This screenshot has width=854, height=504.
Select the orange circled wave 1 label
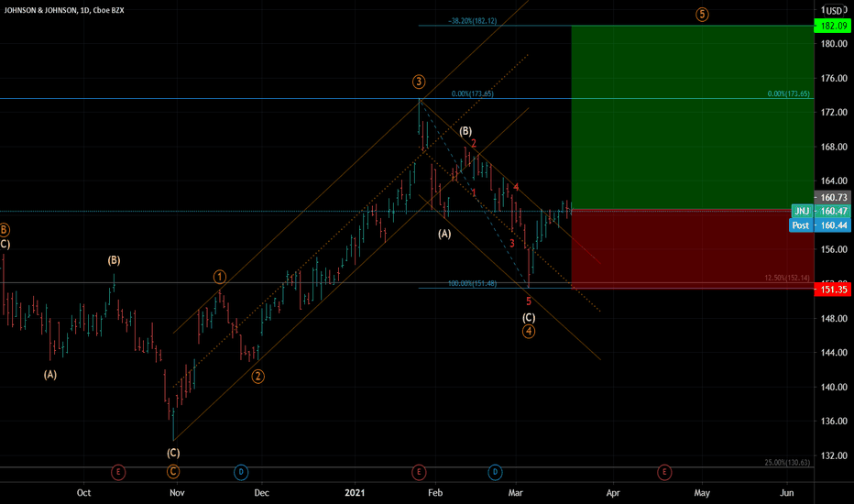(x=220, y=277)
